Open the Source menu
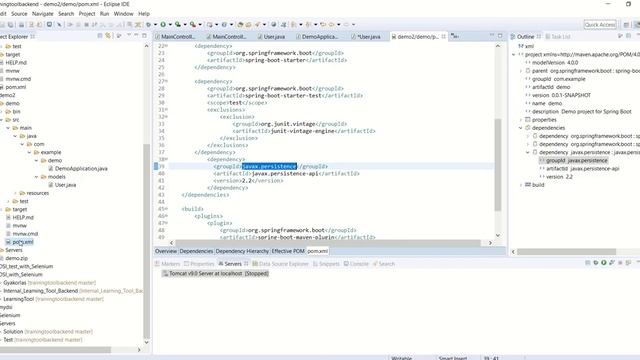The height and width of the screenshot is (360, 640). point(19,13)
